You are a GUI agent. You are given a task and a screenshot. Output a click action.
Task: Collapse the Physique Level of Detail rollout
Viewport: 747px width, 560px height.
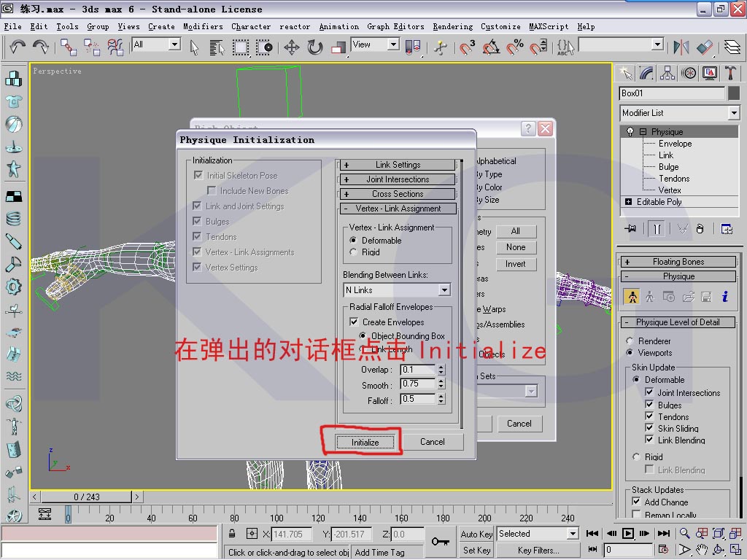point(678,322)
